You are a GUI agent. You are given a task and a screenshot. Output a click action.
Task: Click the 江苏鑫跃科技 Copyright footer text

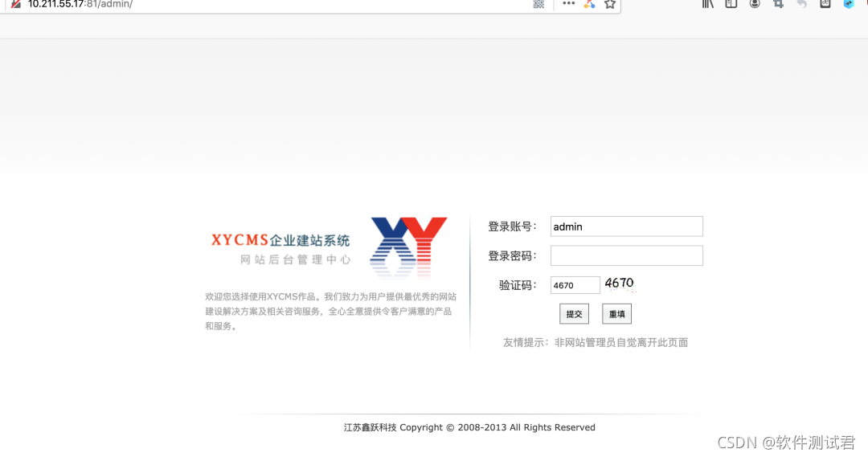point(469,427)
